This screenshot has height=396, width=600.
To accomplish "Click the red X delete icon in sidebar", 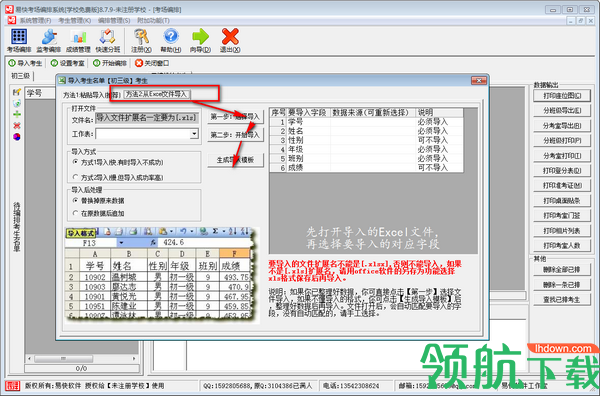I will (x=16, y=125).
